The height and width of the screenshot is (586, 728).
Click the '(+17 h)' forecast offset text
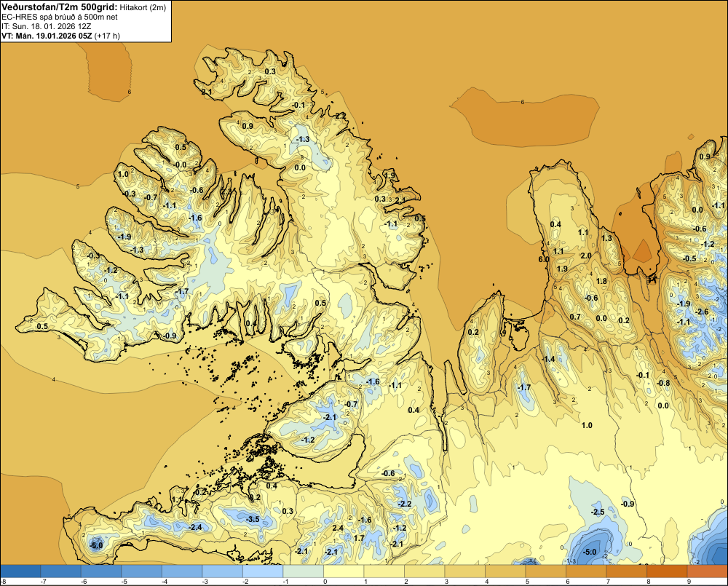[107, 36]
